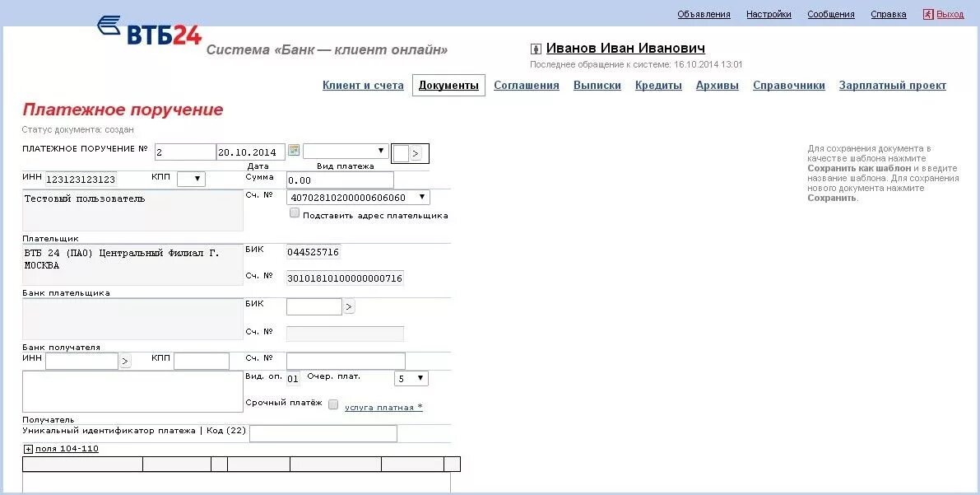
Task: Open the Выписки tab
Action: tap(597, 85)
